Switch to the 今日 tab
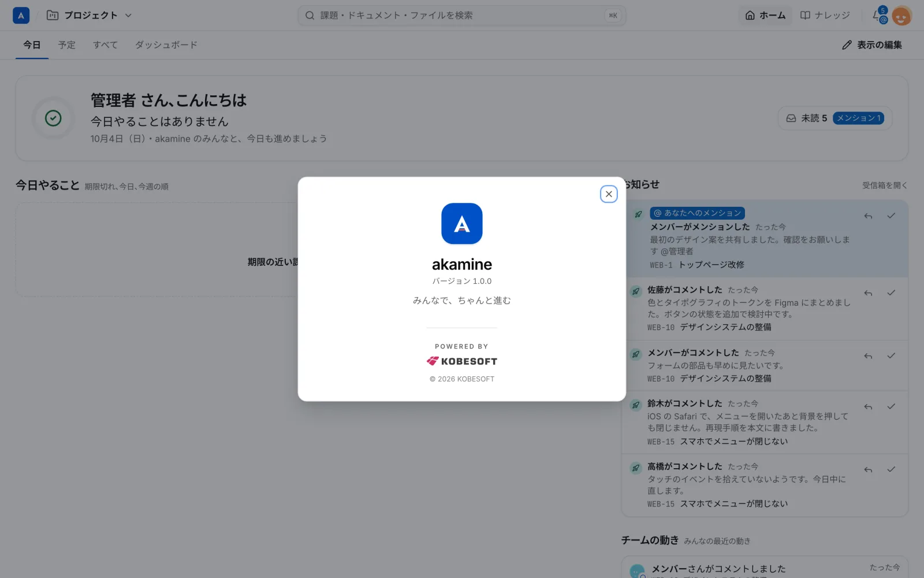Image resolution: width=924 pixels, height=578 pixels. pos(32,45)
